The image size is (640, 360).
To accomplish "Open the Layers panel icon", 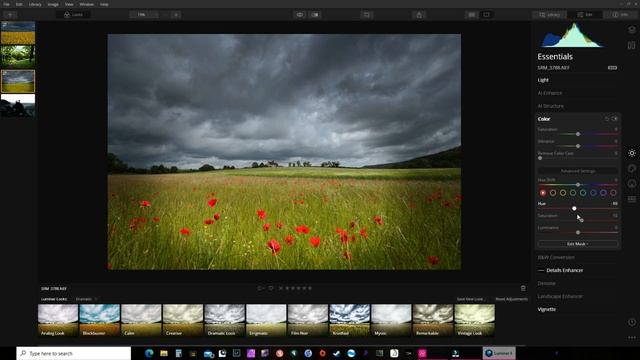I will pyautogui.click(x=631, y=30).
